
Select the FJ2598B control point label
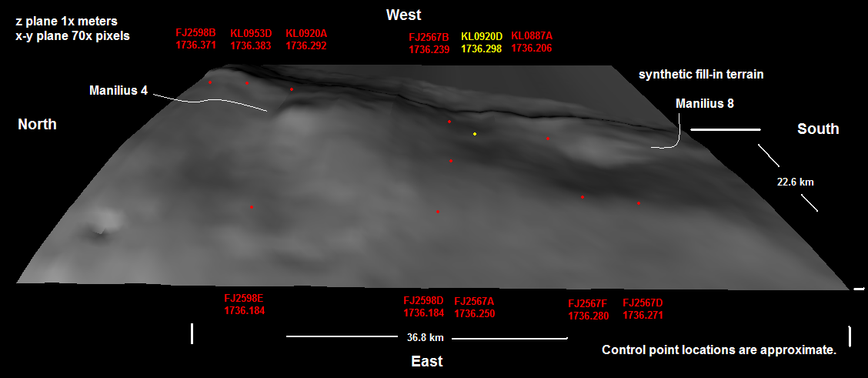click(195, 33)
